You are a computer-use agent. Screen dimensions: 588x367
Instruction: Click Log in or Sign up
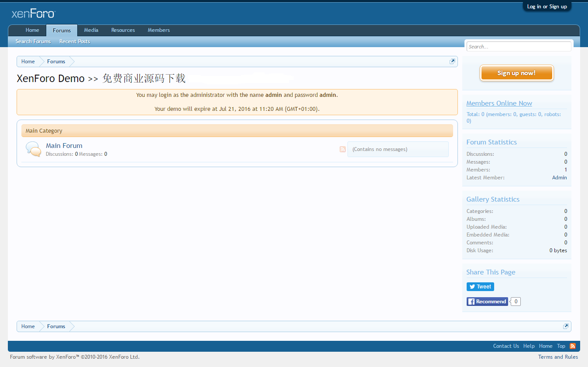point(547,7)
